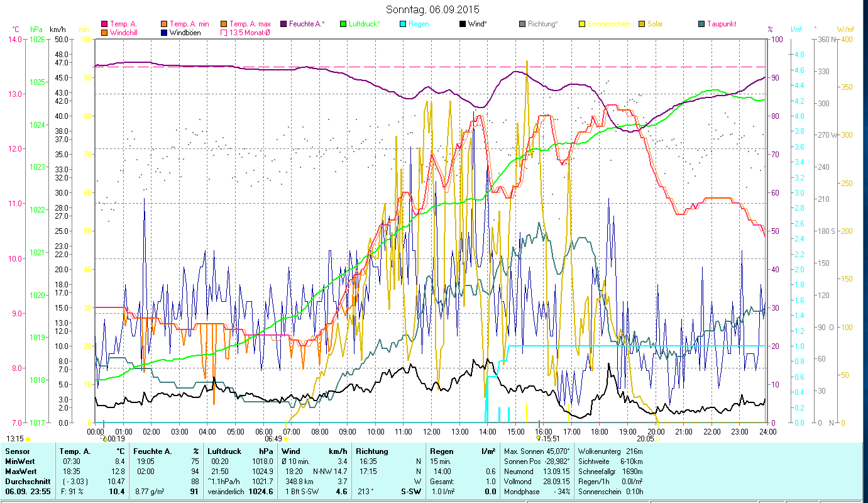Click the 13.5 Monat-Ø legend box
This screenshot has width=868, height=503.
224,32
